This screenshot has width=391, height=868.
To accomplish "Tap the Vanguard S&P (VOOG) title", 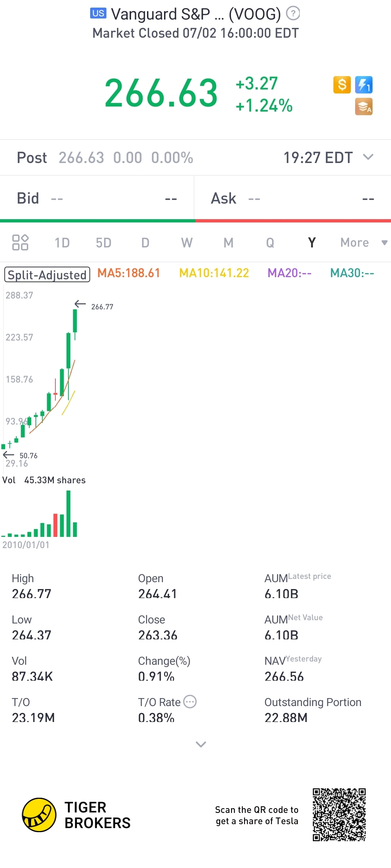I will pyautogui.click(x=196, y=14).
